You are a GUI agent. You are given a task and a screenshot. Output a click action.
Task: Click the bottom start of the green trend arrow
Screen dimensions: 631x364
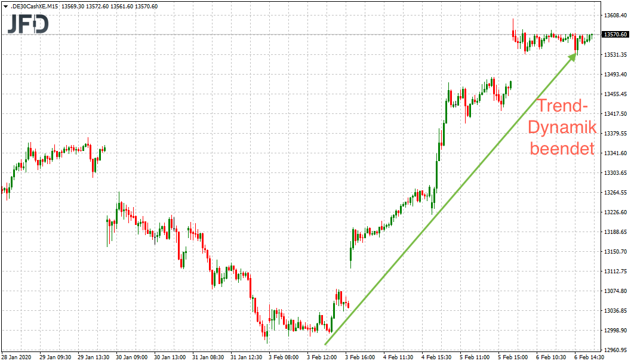[325, 344]
